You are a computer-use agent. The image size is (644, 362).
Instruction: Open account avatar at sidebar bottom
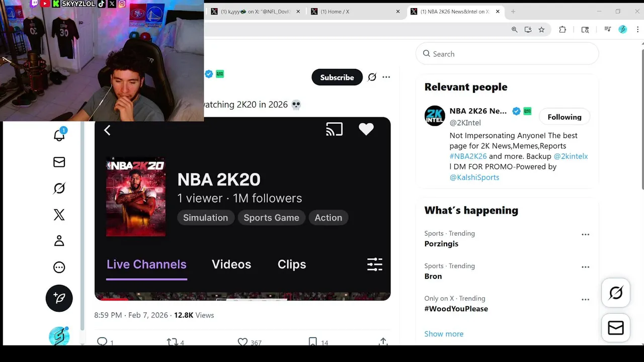[x=59, y=336]
